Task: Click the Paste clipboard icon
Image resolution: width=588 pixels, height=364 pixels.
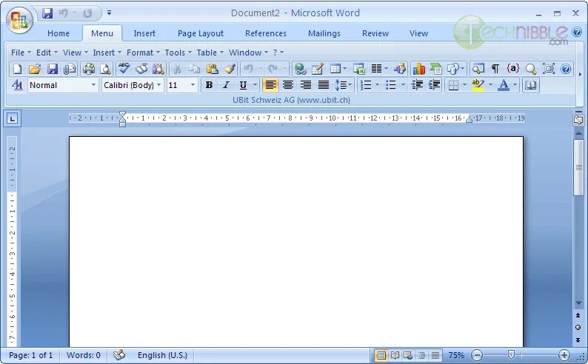Action: coord(213,69)
